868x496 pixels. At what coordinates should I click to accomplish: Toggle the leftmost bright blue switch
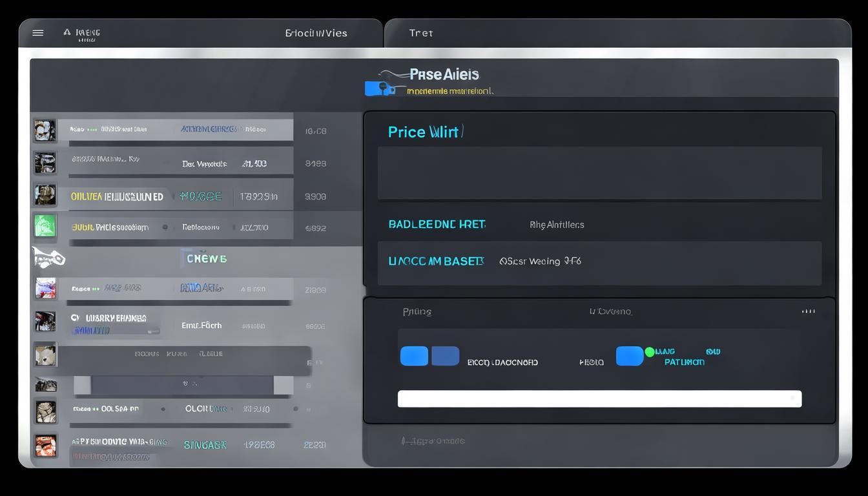pyautogui.click(x=414, y=356)
